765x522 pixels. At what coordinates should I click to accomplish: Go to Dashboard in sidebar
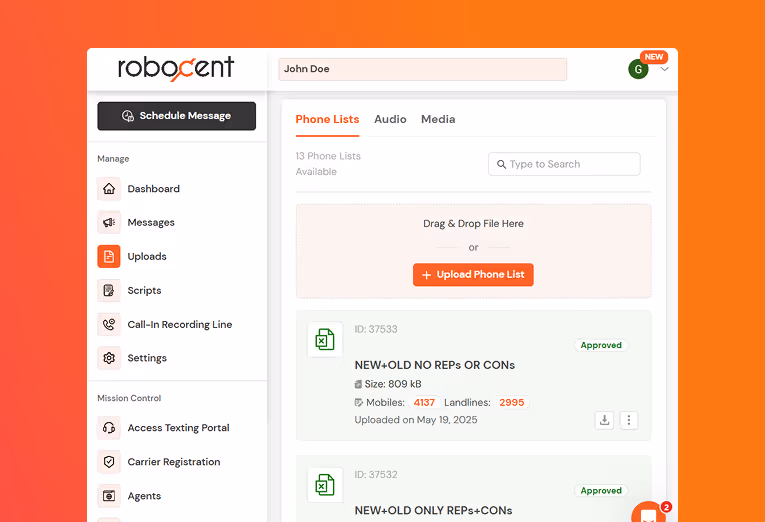(x=154, y=189)
